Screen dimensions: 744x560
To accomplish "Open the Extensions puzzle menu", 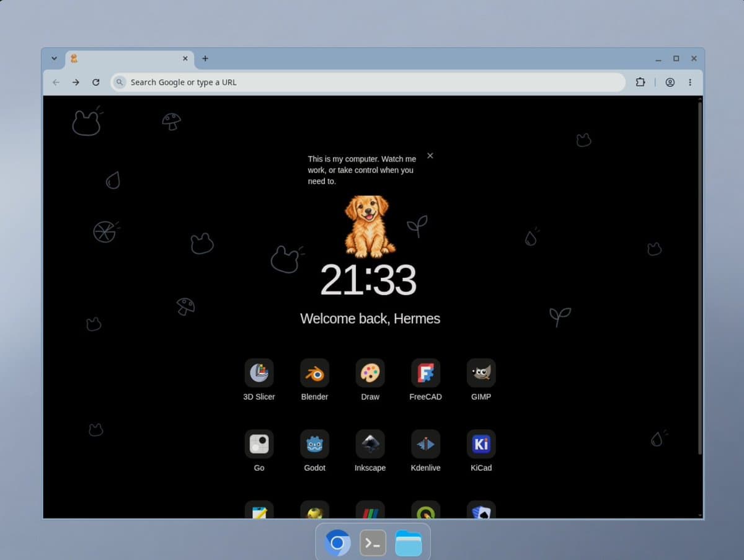I will click(x=640, y=82).
